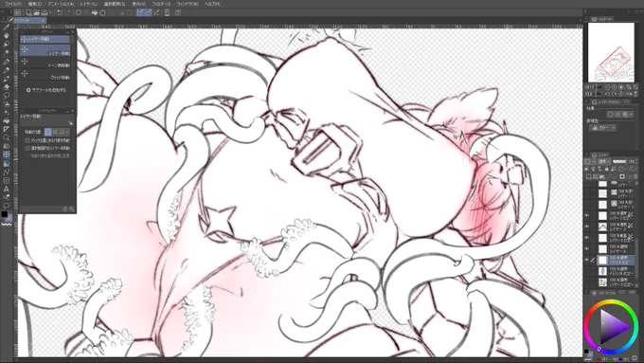Select the Ruler triangle tool
Image resolution: width=644 pixels, height=363 pixels.
(7, 130)
